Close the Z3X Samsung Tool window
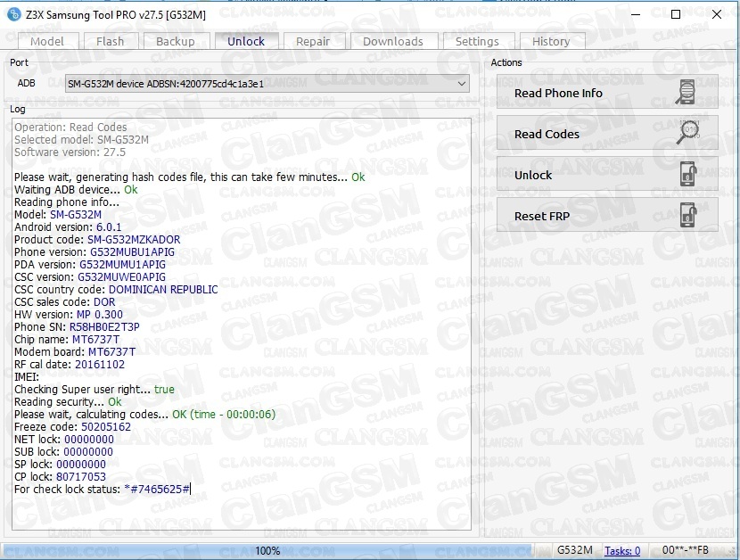 pyautogui.click(x=717, y=14)
